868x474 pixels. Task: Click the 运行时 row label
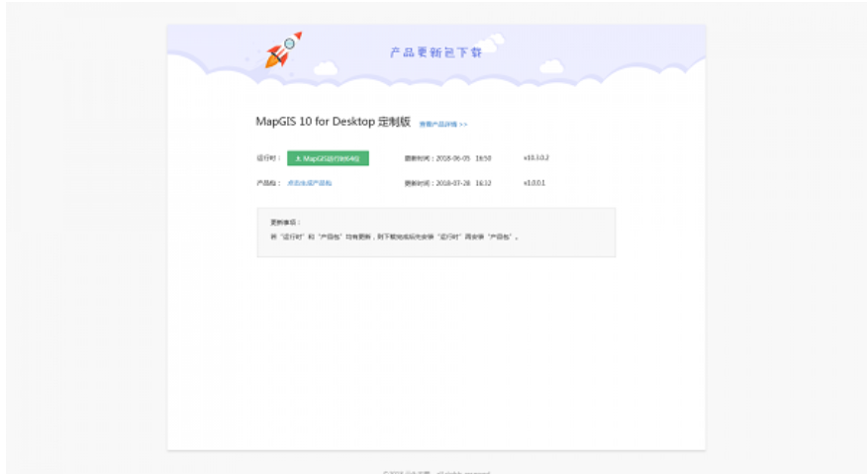(x=268, y=158)
